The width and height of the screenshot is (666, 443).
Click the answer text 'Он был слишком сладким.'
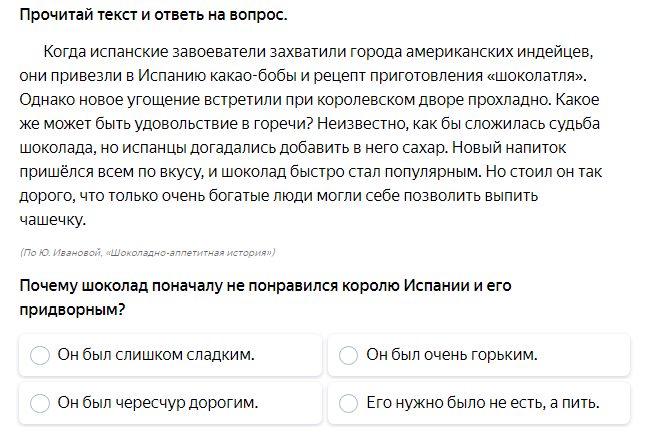156,355
